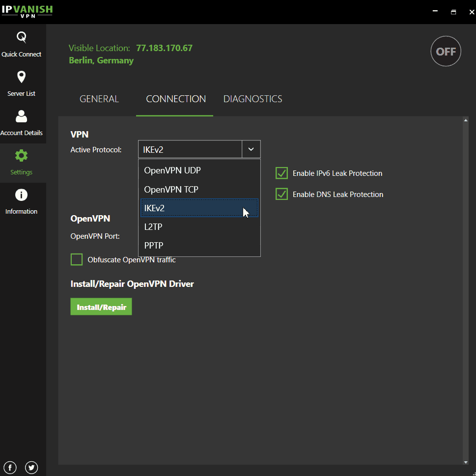Check Obfuscate OpenVPN traffic

point(77,259)
